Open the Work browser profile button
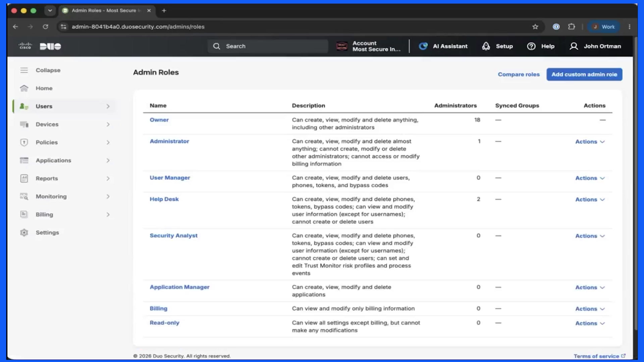 click(603, 27)
